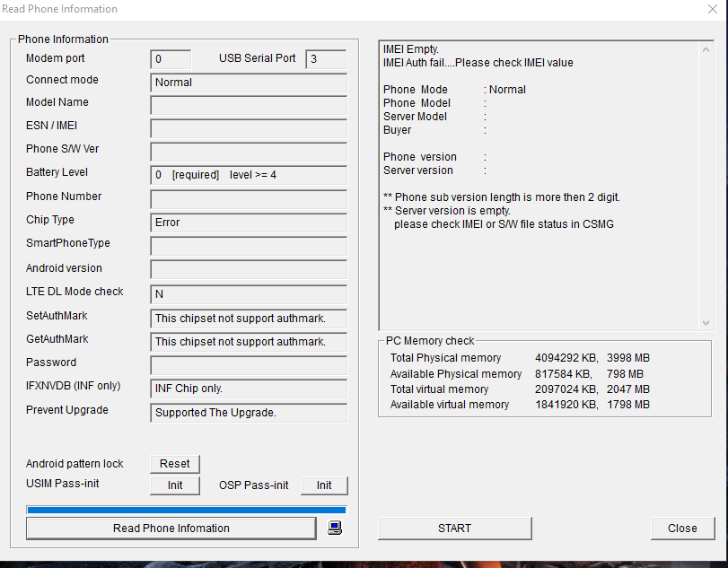Image resolution: width=728 pixels, height=568 pixels.
Task: Close the Read Phone Information window
Action: click(712, 9)
